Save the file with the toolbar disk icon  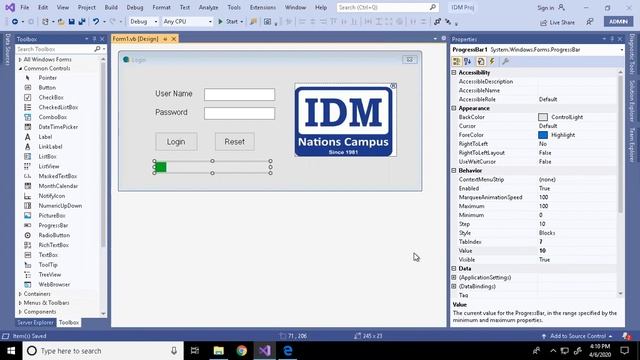(71, 22)
